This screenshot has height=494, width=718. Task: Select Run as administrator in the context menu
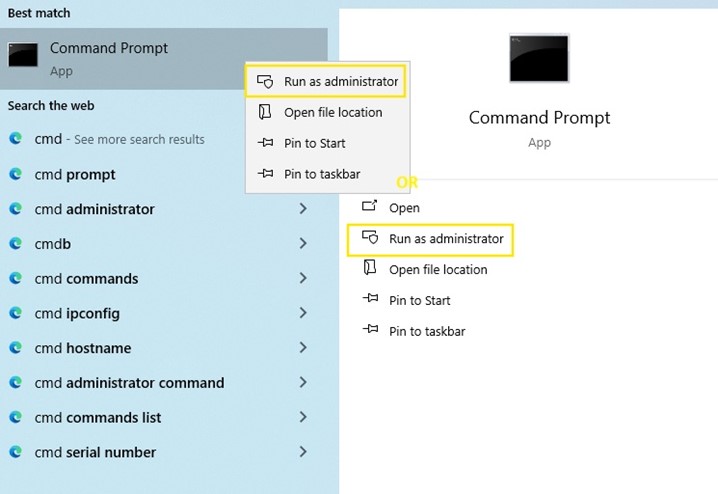[341, 82]
